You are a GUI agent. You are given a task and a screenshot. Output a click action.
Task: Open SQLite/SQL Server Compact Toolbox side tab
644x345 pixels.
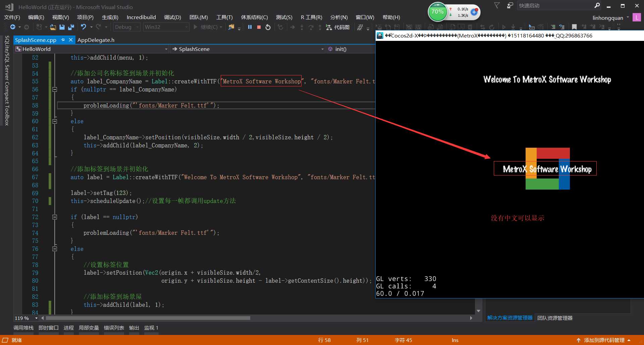(7, 80)
